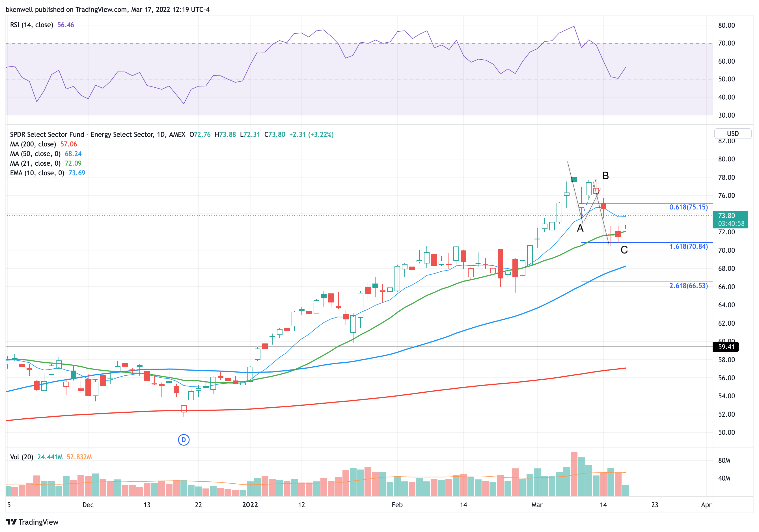Click the 1.618(70.84) Fibonacci level label
The height and width of the screenshot is (532, 759).
click(x=688, y=246)
